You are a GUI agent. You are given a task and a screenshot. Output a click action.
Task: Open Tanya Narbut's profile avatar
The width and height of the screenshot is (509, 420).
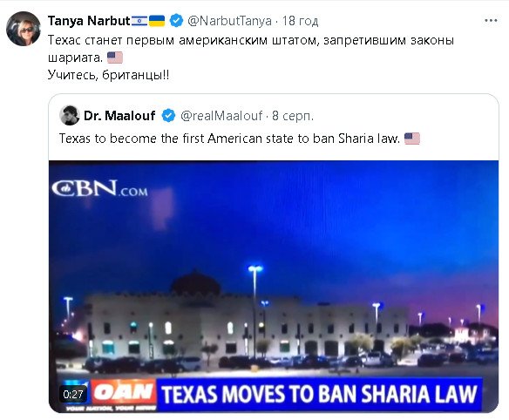coord(24,29)
